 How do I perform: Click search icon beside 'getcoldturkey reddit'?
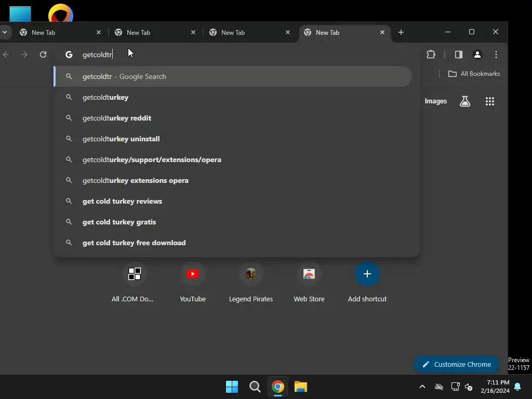(69, 118)
